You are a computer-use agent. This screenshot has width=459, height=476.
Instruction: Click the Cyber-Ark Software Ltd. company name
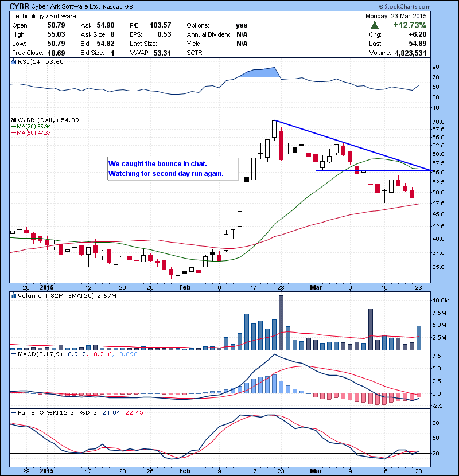click(65, 6)
